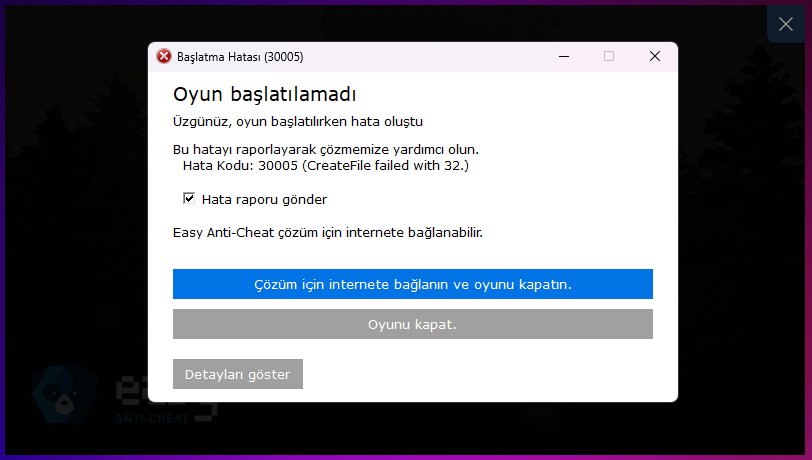Click 'Bu hatayı raporlayarak çözmemize yardımcı olun' text
The image size is (812, 460).
click(x=326, y=150)
